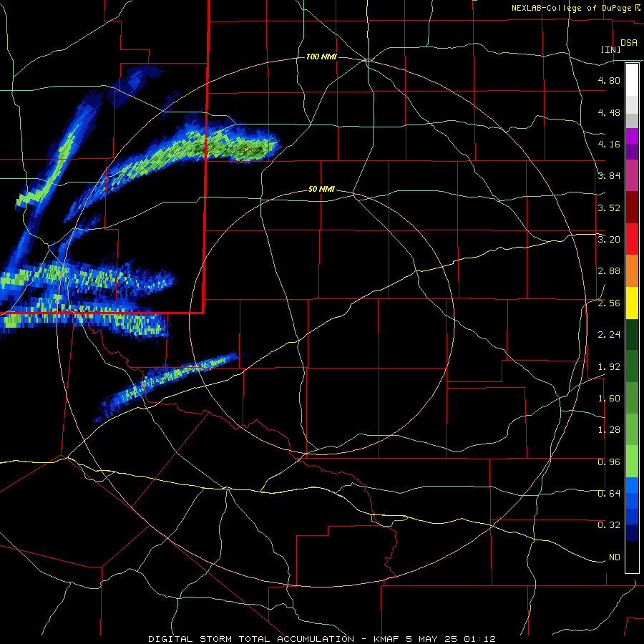This screenshot has width=644, height=644.
Task: Click the 0.64 legend value
Action: [x=609, y=494]
